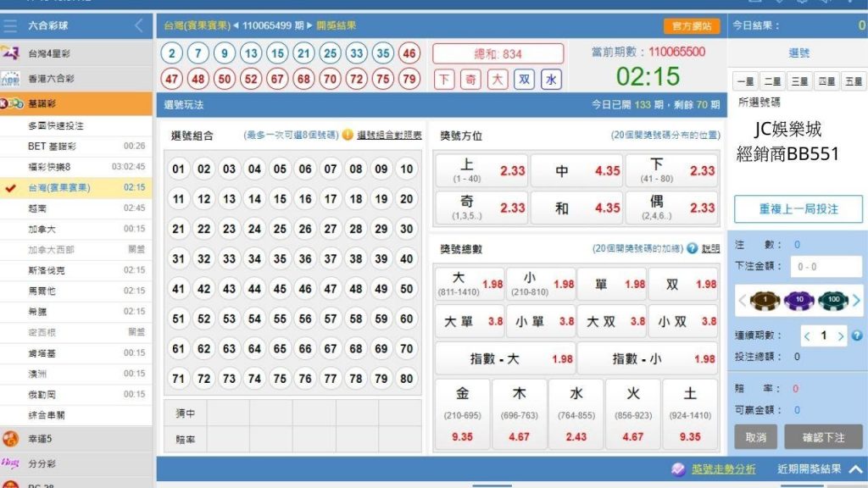
Task: Open the hamburger menu in the sidebar header
Action: point(10,25)
